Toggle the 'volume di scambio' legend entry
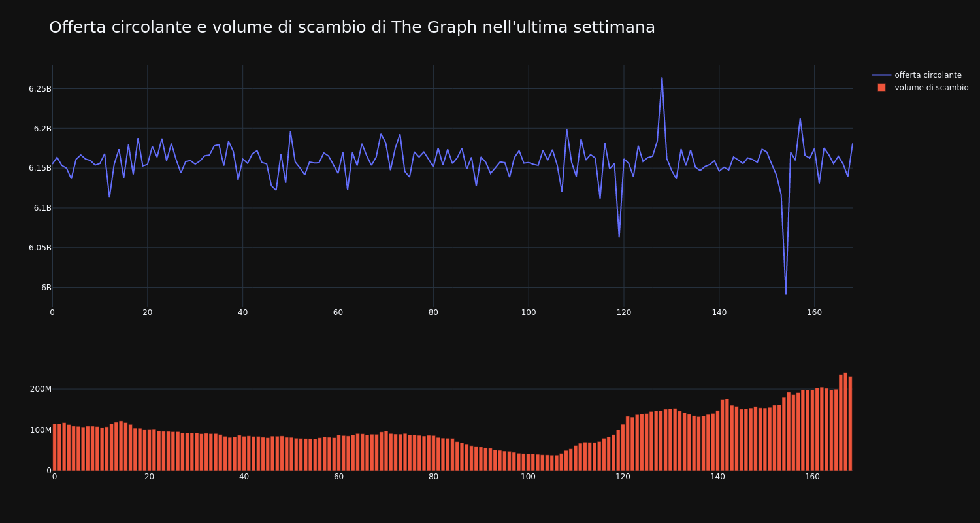This screenshot has width=980, height=523. click(x=920, y=88)
